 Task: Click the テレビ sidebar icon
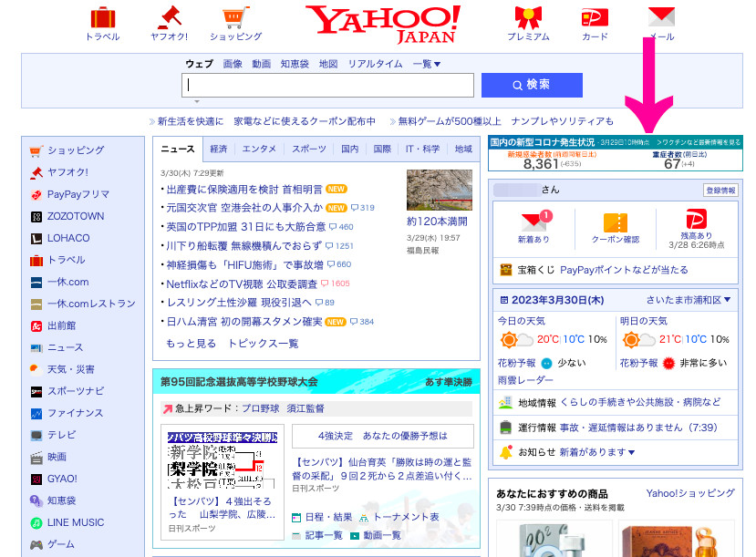pyautogui.click(x=36, y=436)
